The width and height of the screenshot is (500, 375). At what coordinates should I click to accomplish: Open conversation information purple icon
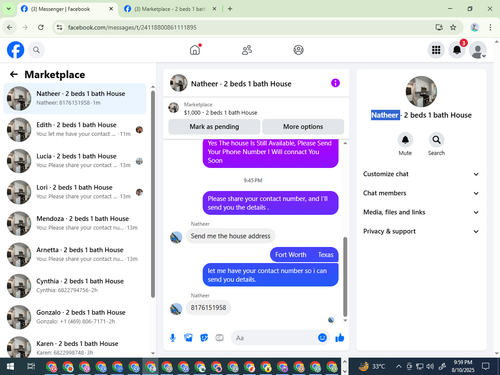[x=335, y=83]
